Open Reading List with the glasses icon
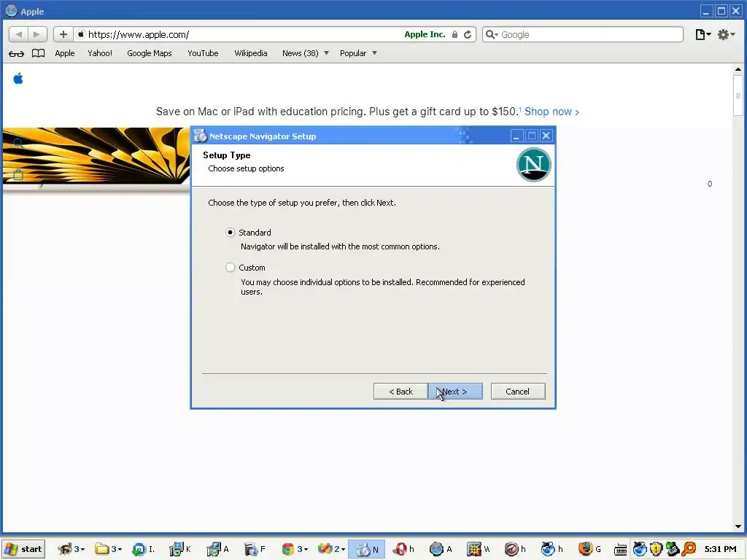747x560 pixels. tap(16, 53)
